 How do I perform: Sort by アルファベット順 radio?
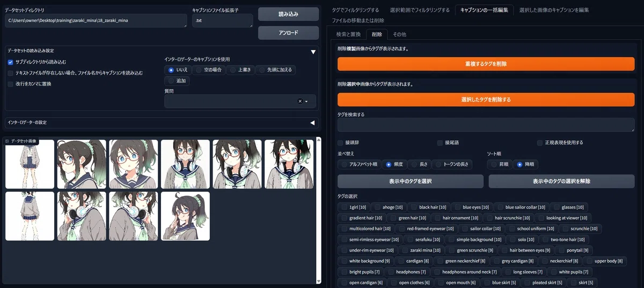360,164
